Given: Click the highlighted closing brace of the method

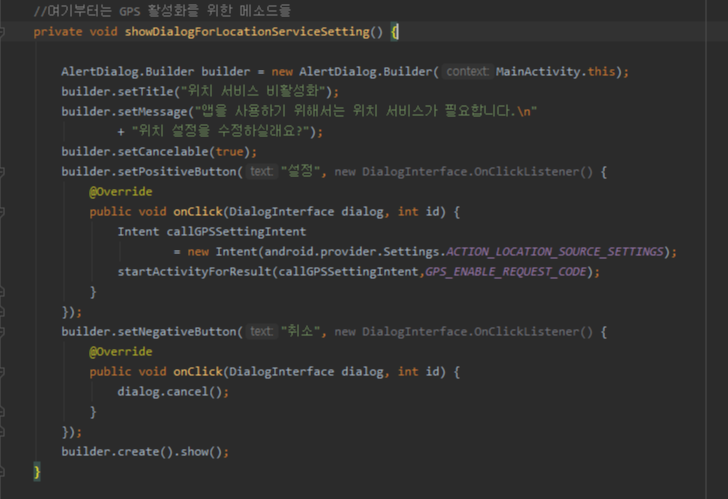Looking at the screenshot, I should [37, 472].
